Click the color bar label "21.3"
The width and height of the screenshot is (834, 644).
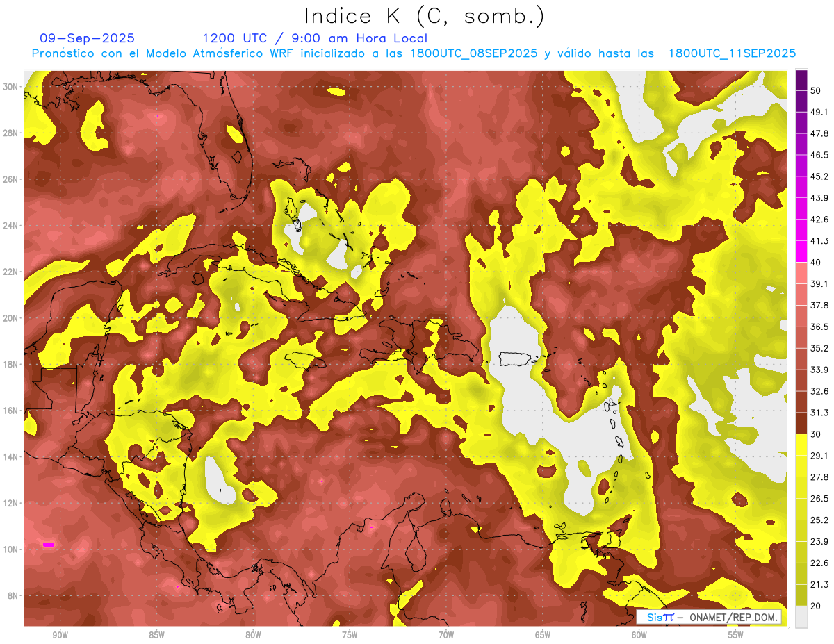tap(819, 584)
